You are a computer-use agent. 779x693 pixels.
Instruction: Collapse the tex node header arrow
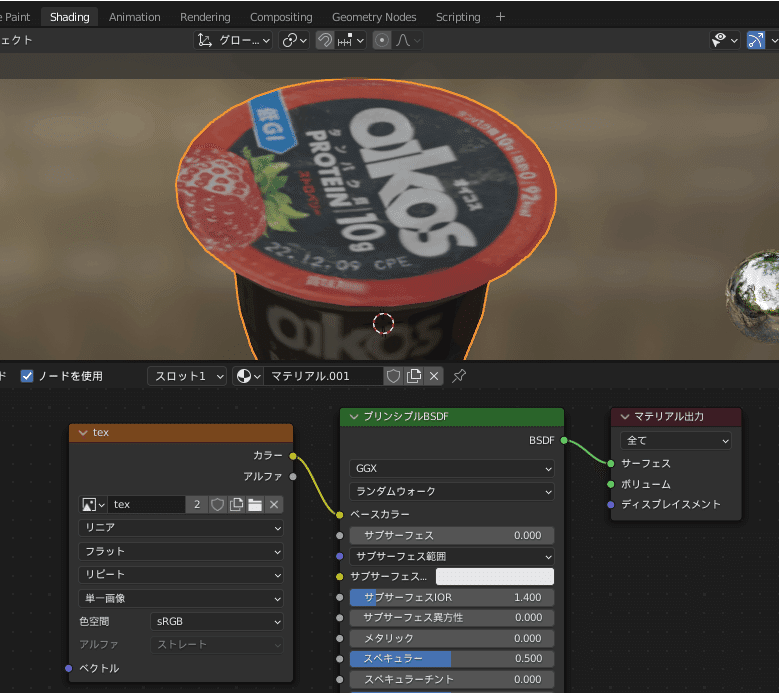pyautogui.click(x=83, y=433)
